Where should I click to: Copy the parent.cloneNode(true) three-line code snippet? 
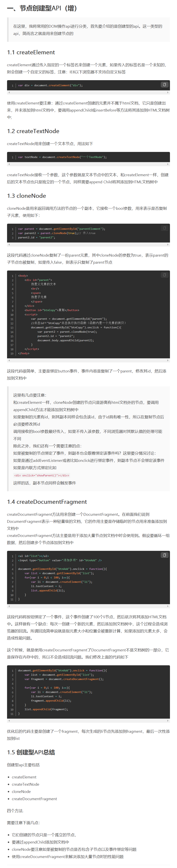coord(164,228)
